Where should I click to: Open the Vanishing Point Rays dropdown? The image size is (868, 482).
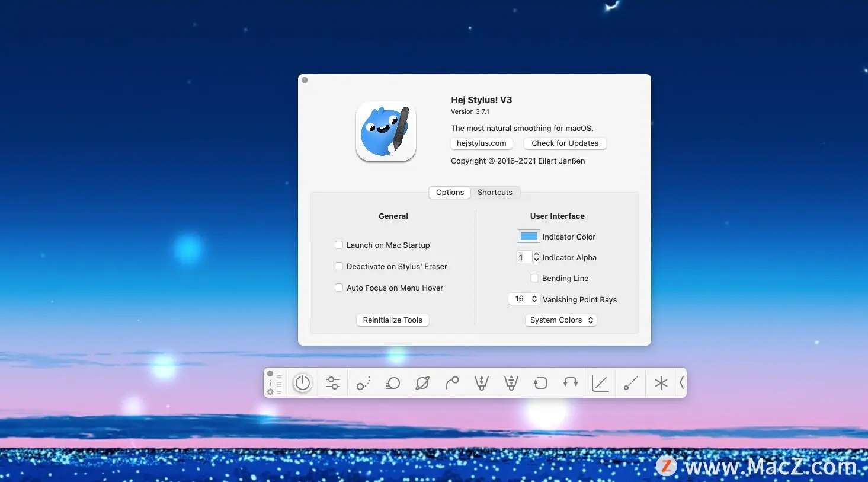524,299
